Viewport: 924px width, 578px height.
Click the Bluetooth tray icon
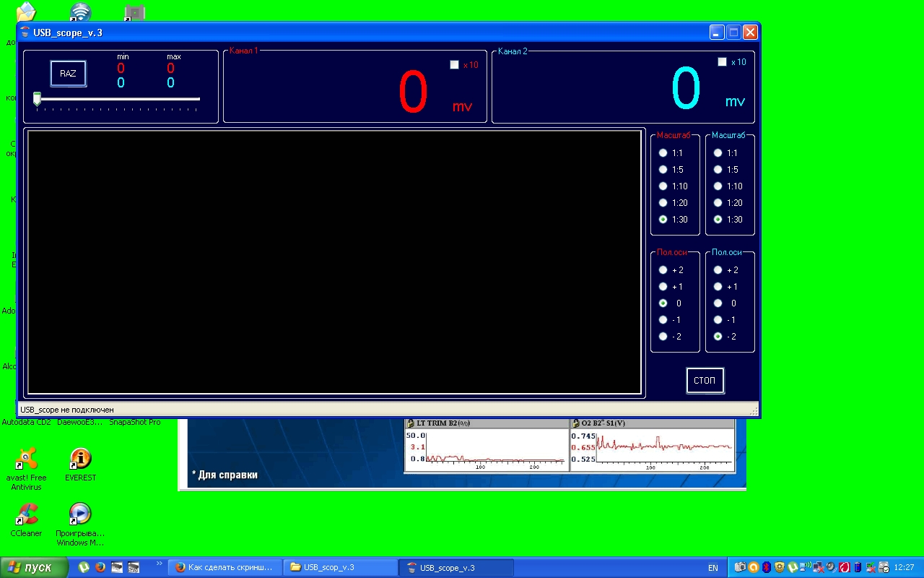pos(767,567)
